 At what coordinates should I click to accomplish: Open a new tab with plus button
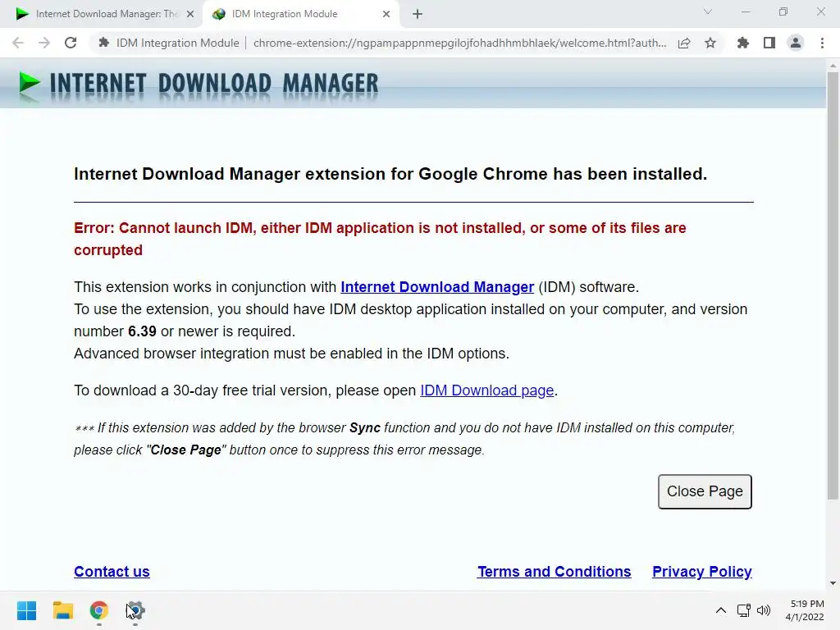pos(418,14)
